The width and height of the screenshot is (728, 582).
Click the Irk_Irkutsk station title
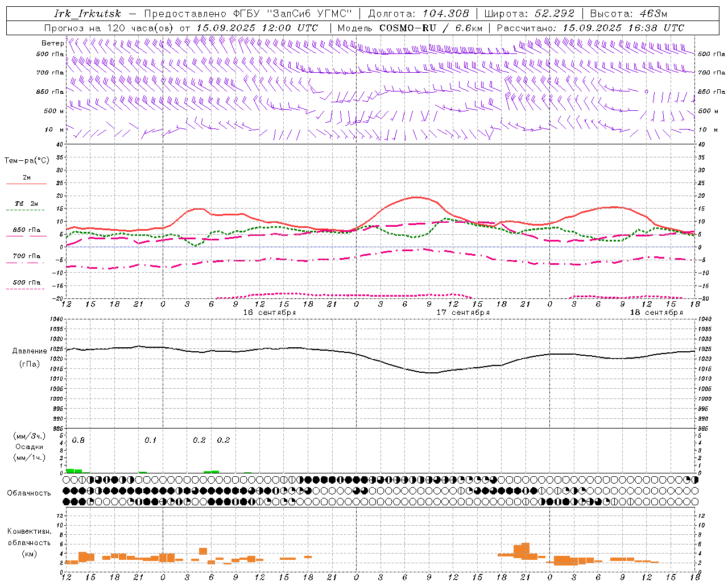click(88, 14)
